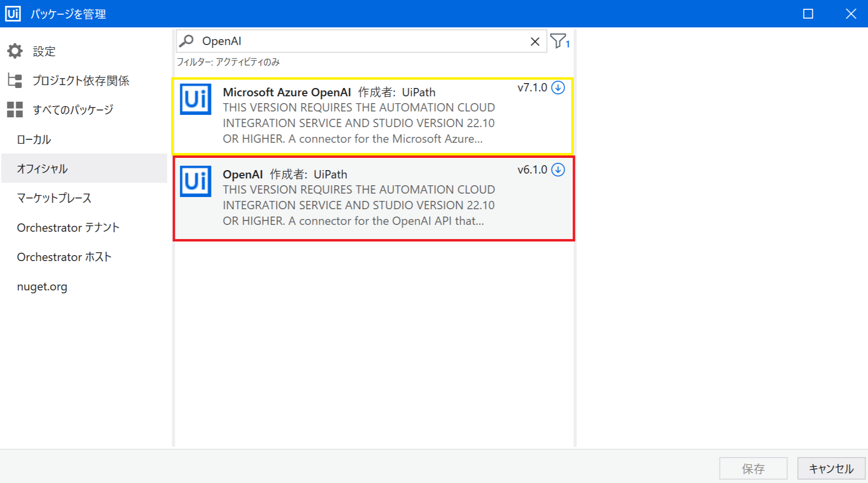This screenshot has height=483, width=868.
Task: Click the プロジェクト依存関係 tree icon
Action: click(x=15, y=80)
